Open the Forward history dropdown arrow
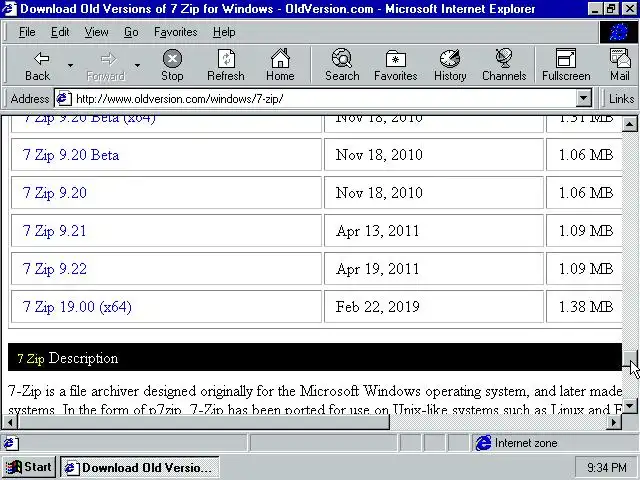 coord(138,65)
